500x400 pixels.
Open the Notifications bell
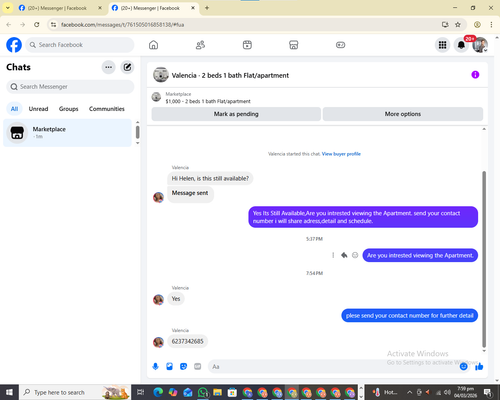pyautogui.click(x=461, y=45)
